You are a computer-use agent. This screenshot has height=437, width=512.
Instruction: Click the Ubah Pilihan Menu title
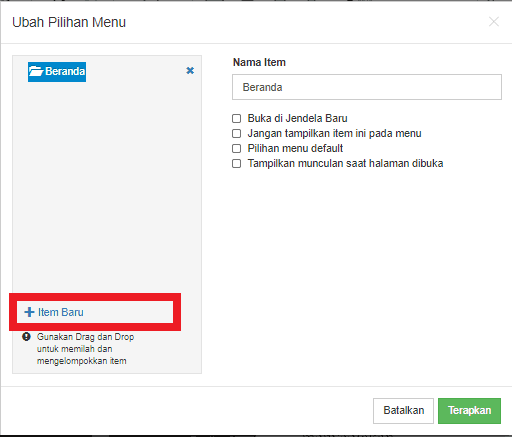click(x=69, y=22)
